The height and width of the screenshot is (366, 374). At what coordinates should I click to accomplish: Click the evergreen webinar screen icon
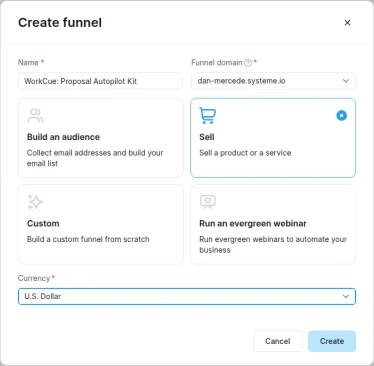(208, 202)
